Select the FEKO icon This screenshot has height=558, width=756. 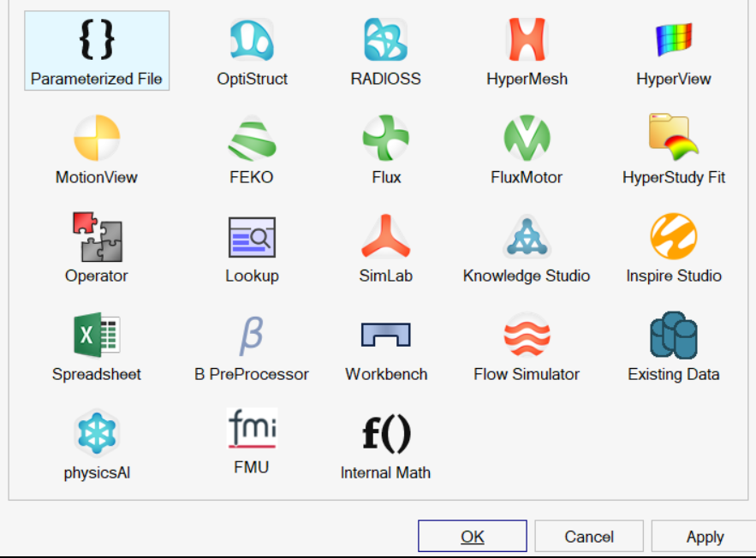[x=252, y=138]
